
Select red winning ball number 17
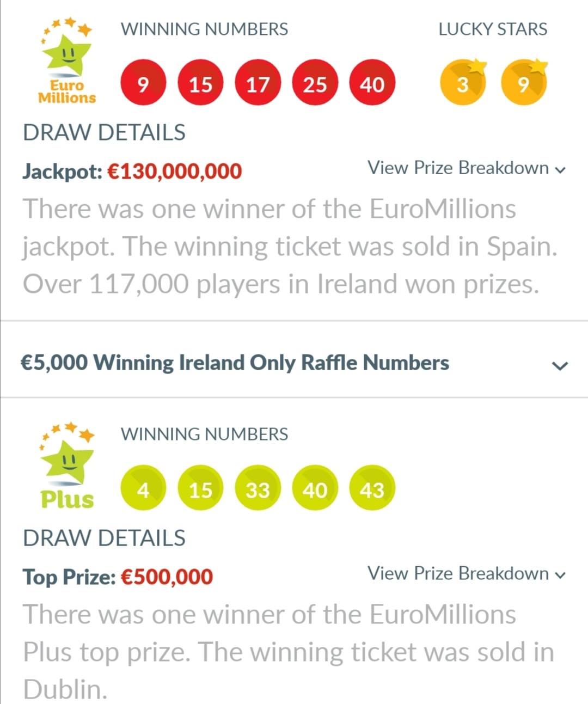click(258, 84)
